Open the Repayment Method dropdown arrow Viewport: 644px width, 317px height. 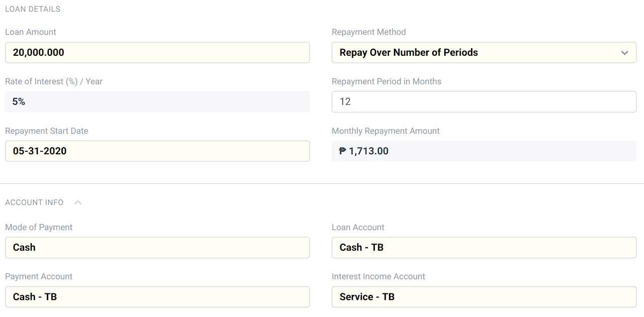[x=624, y=53]
